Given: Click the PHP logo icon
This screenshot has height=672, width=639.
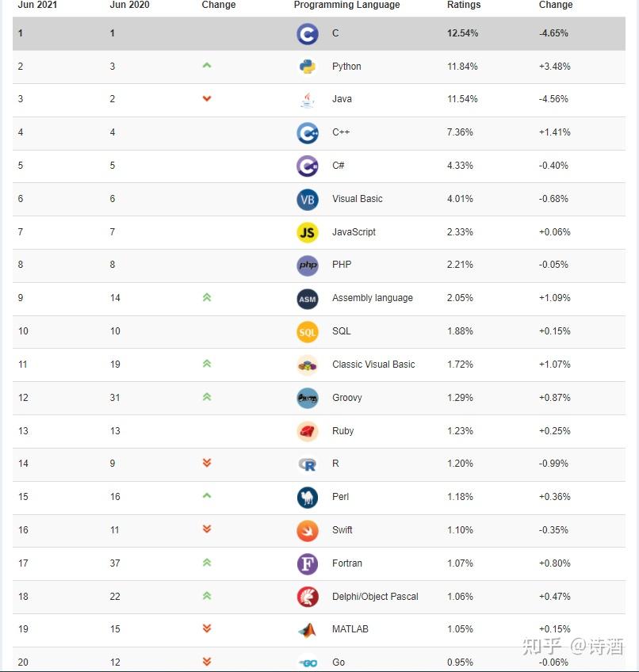Looking at the screenshot, I should click(x=308, y=265).
